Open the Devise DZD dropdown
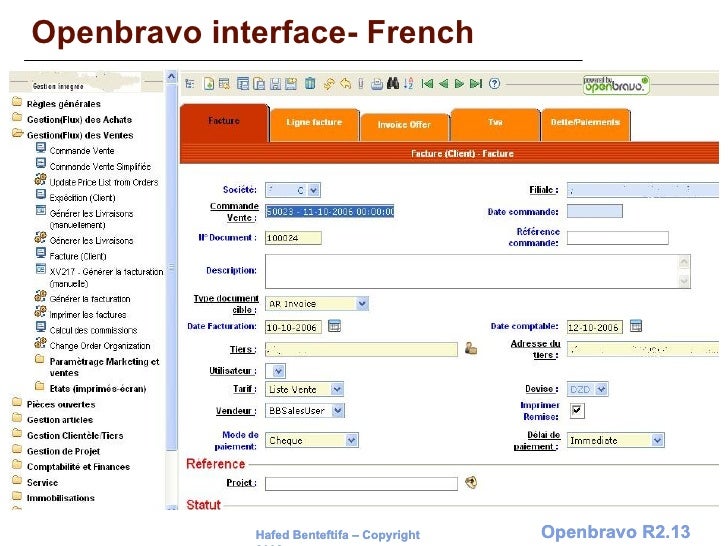This screenshot has height=546, width=728. coord(601,390)
